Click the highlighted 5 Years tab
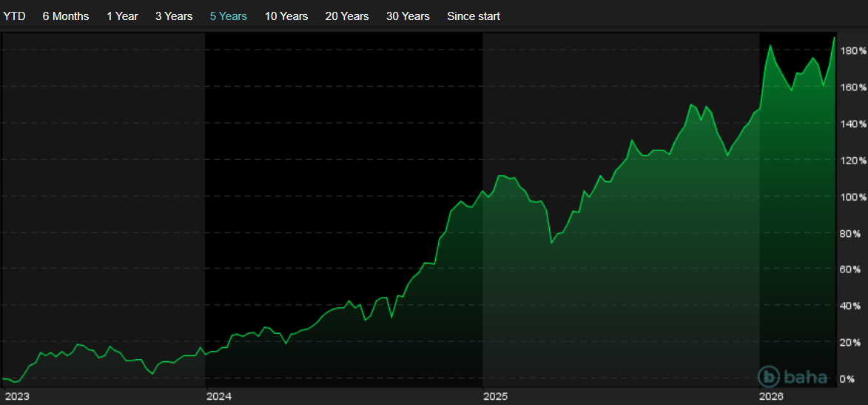Image resolution: width=868 pixels, height=405 pixels. 229,16
